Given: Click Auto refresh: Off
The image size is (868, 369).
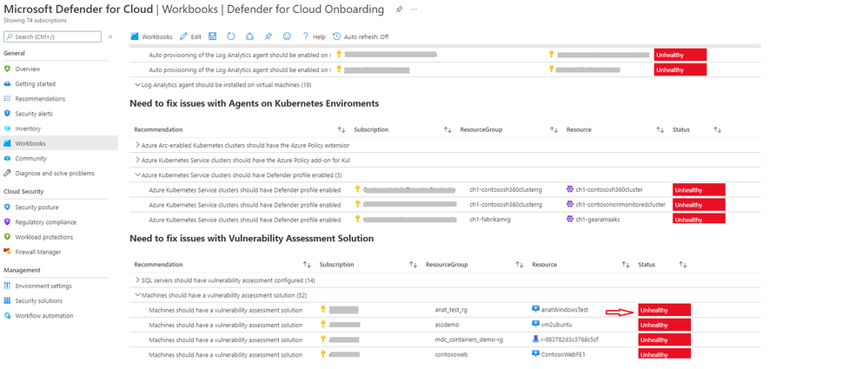Looking at the screenshot, I should (x=361, y=36).
